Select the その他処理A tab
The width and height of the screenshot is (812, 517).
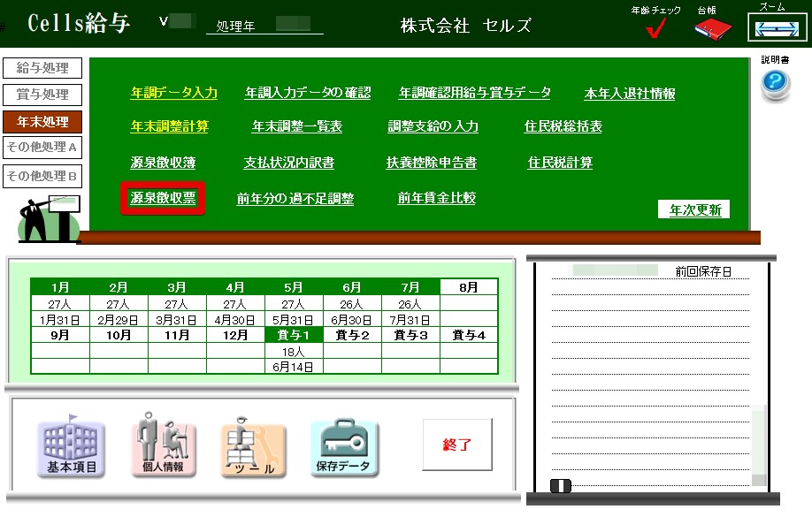(42, 148)
